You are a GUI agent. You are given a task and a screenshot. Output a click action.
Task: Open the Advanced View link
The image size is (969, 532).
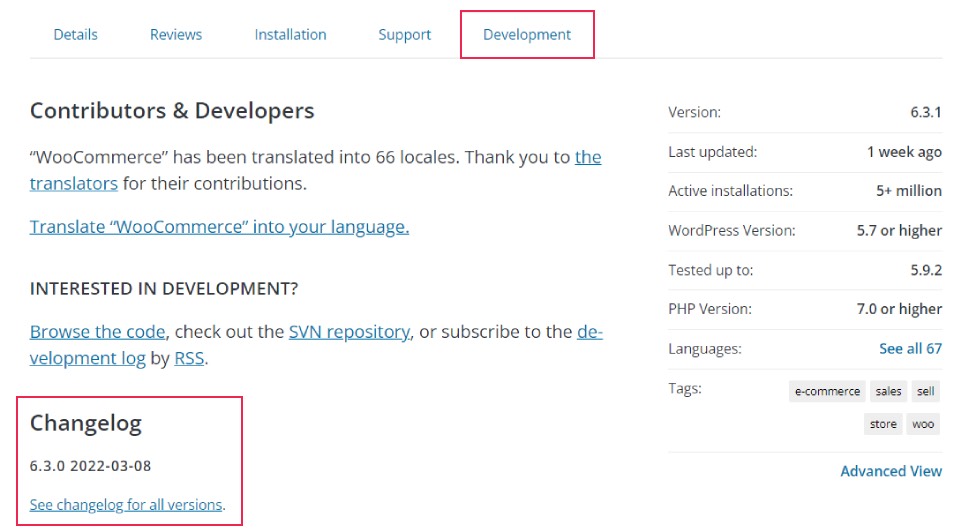click(891, 471)
